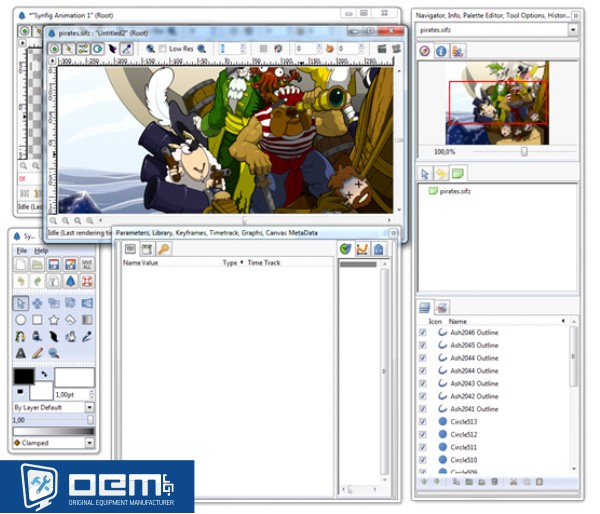Toggle visibility of Ash2046 Outline layer

pos(423,333)
